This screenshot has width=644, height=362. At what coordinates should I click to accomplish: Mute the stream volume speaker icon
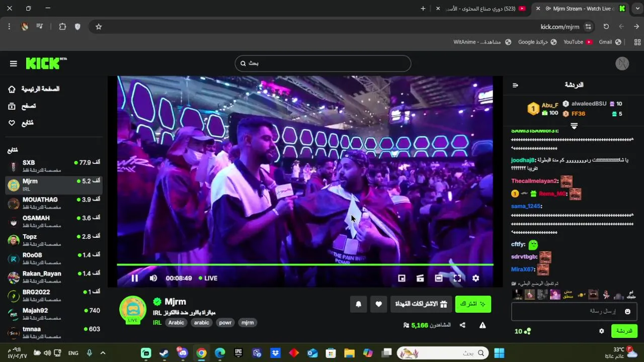(153, 278)
